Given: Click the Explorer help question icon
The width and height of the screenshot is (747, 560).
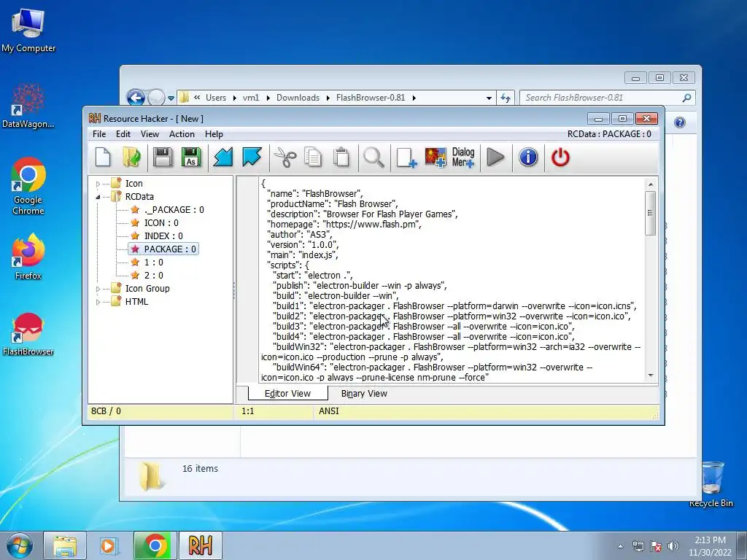Looking at the screenshot, I should 680,122.
